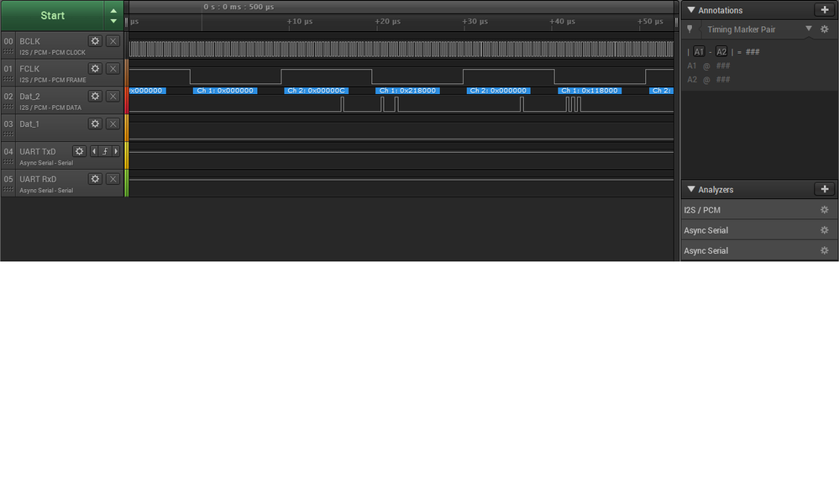Click decoded bubble Ch 1: 0x118000
The width and height of the screenshot is (839, 504).
[x=590, y=91]
